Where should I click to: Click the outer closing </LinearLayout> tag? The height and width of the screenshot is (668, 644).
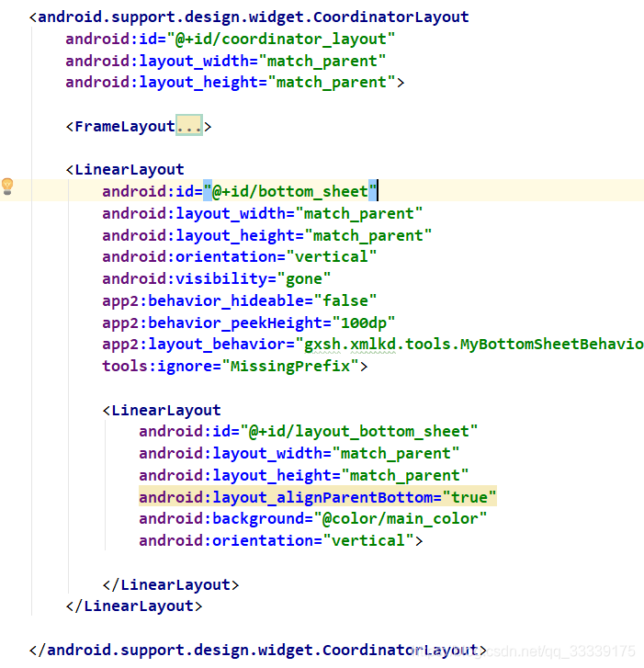pyautogui.click(x=134, y=606)
